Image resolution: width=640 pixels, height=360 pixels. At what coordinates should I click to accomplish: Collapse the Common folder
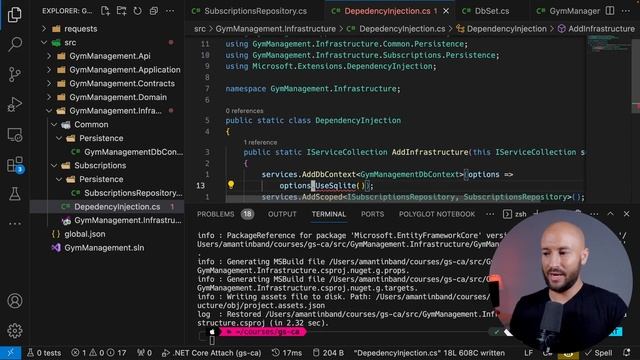54,124
